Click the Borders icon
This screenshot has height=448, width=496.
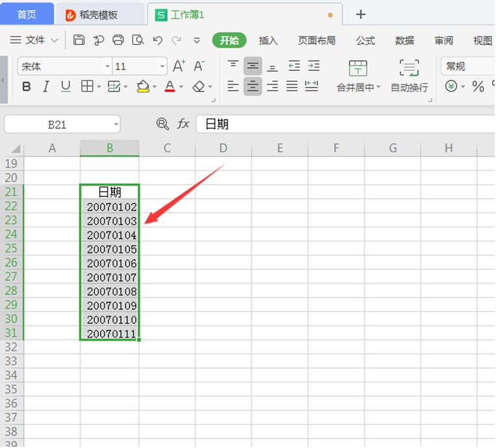(x=87, y=86)
